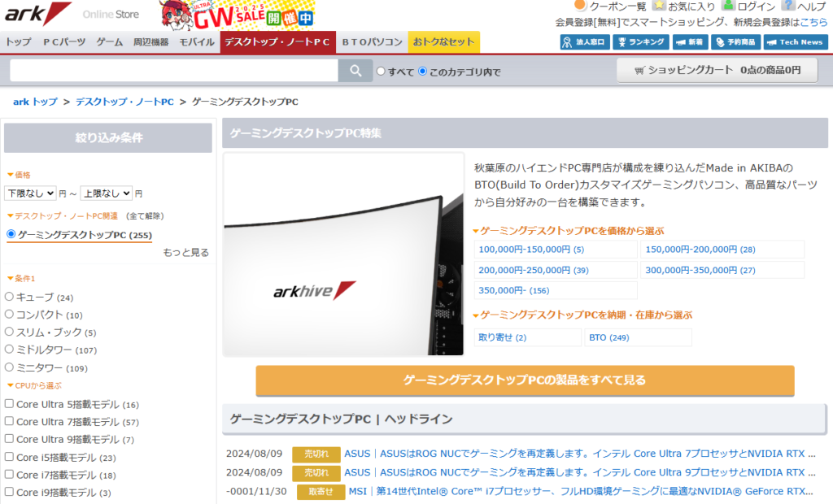Open the ランキング ranking button
833x504 pixels.
641,42
